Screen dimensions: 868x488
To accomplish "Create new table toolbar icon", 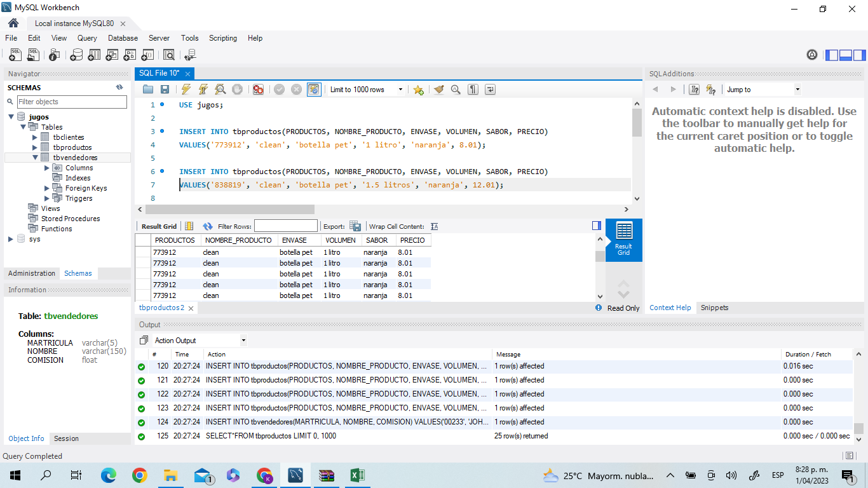I will point(94,55).
